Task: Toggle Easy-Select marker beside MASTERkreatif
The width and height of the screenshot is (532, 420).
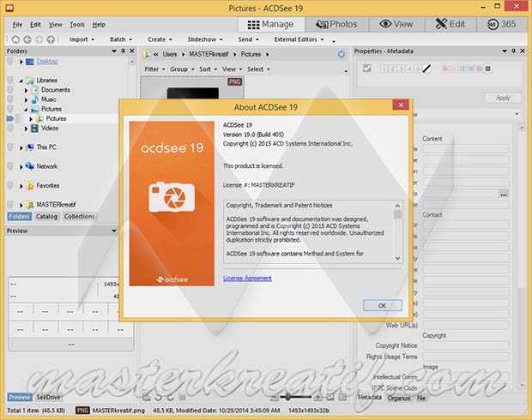Action: point(10,204)
